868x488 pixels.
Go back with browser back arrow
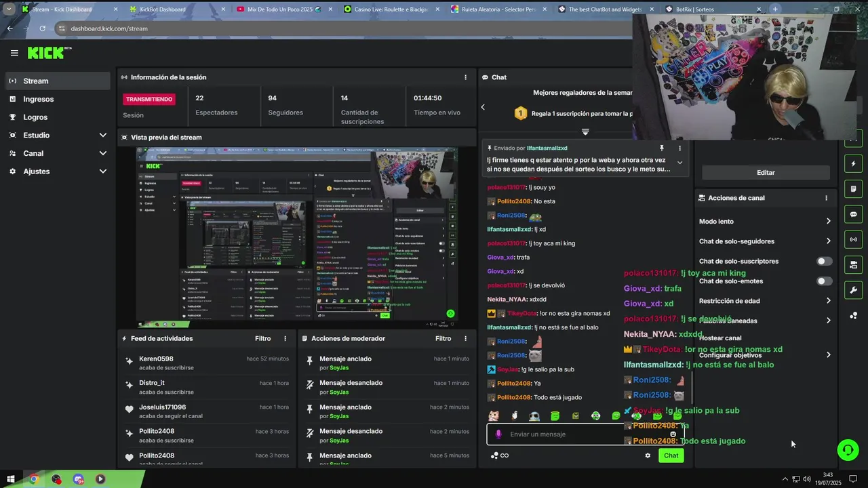tap(9, 28)
